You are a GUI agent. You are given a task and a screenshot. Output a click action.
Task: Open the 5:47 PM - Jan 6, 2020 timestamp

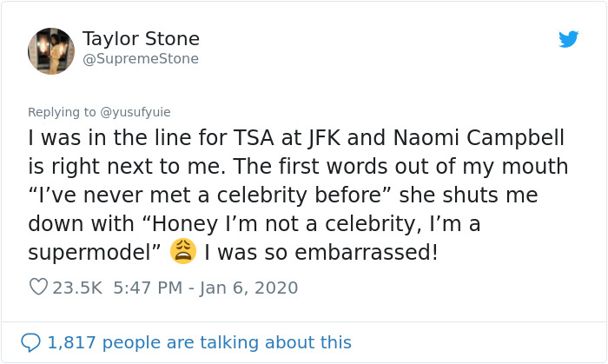[205, 288]
